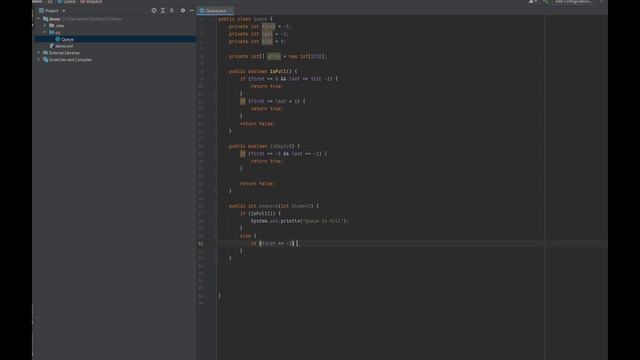Click line number 31 in gutter
Viewport: 640px width, 360px height.
pos(201,243)
